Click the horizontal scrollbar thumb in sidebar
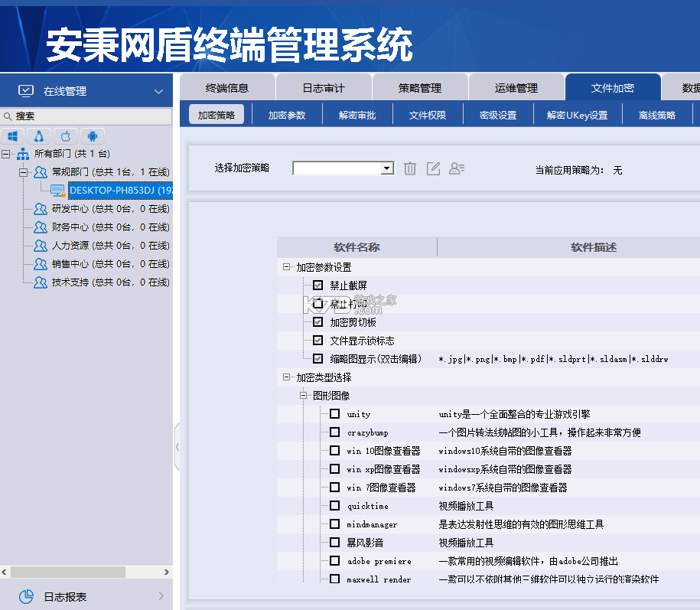 pos(68,572)
